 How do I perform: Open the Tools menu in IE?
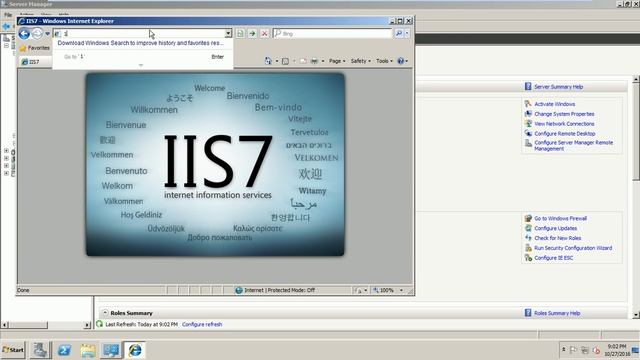[384, 61]
